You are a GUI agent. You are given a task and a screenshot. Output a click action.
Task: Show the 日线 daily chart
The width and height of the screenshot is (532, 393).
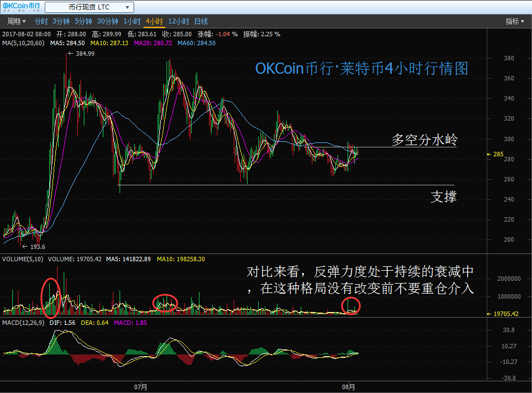201,21
